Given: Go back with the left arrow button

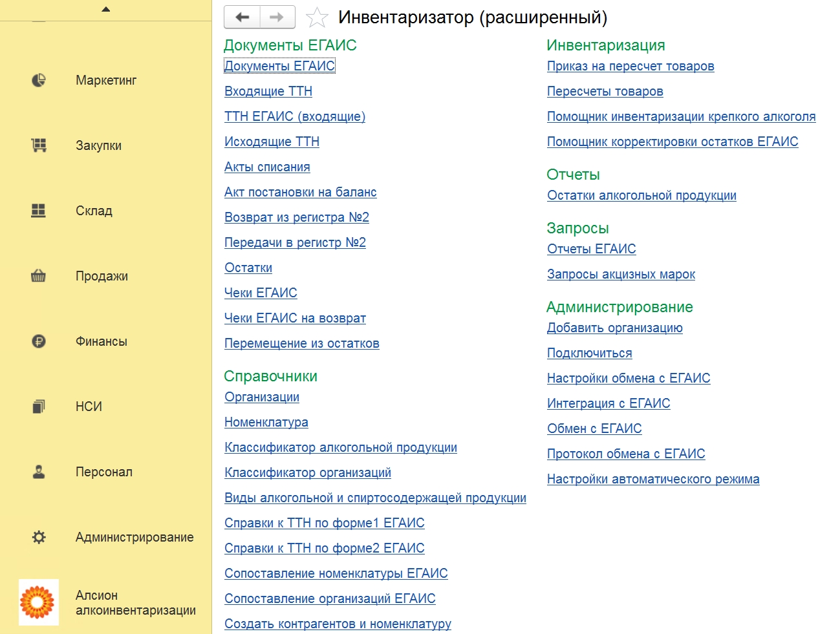Looking at the screenshot, I should (242, 17).
